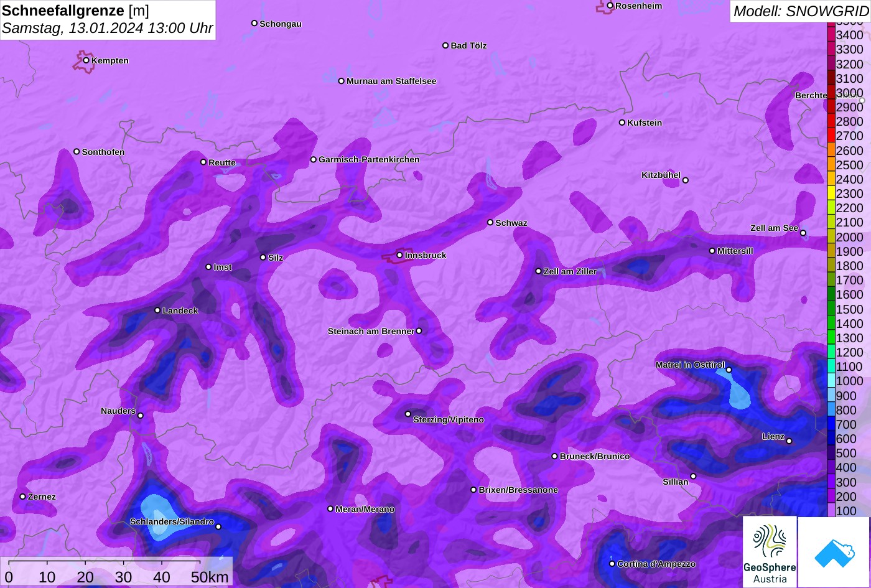The image size is (871, 588).
Task: Select the Nauders marker circle
Action: 140,416
